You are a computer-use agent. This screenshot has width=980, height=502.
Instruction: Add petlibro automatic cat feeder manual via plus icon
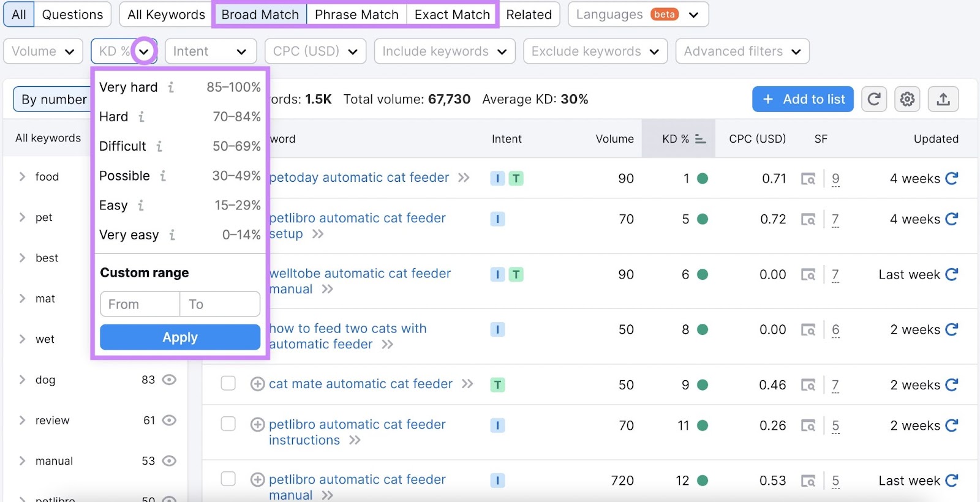(x=258, y=479)
